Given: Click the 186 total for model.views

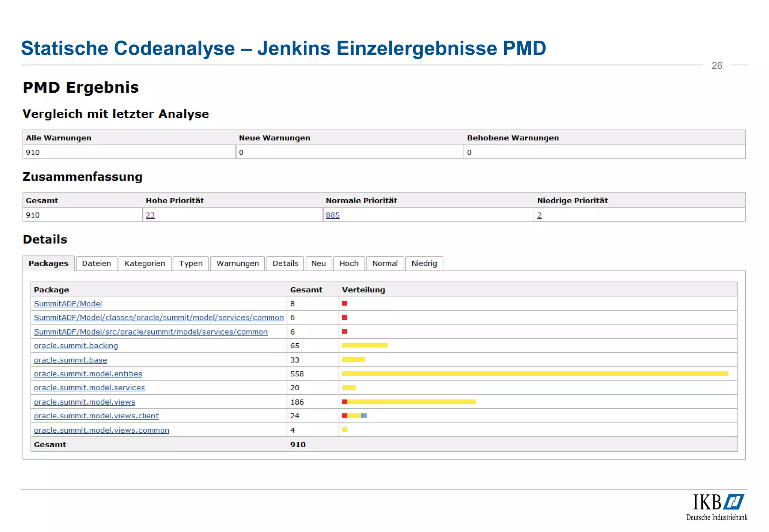Looking at the screenshot, I should (297, 402).
